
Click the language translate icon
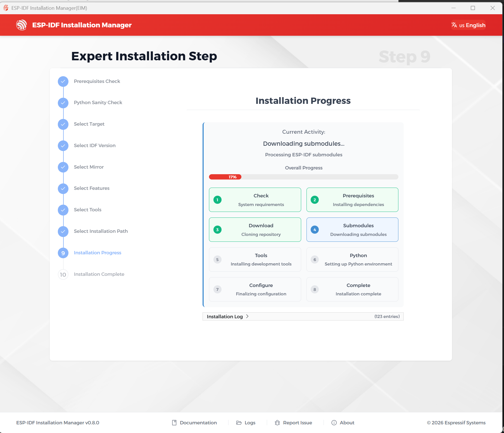coord(454,25)
